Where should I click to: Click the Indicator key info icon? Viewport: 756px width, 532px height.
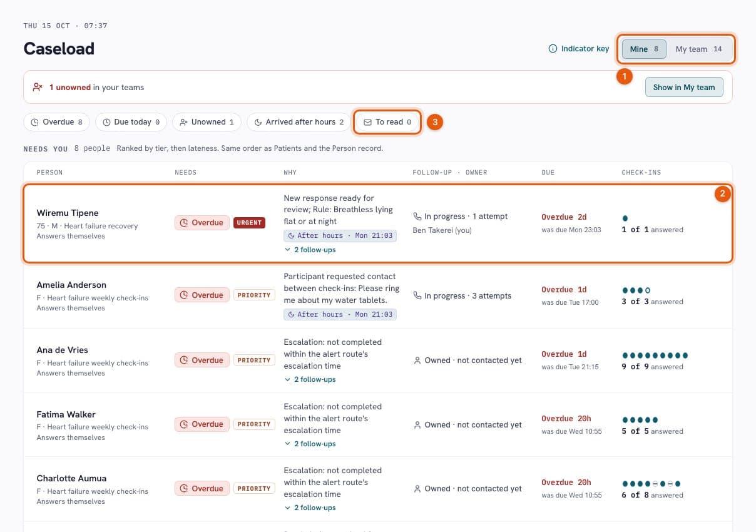tap(553, 49)
